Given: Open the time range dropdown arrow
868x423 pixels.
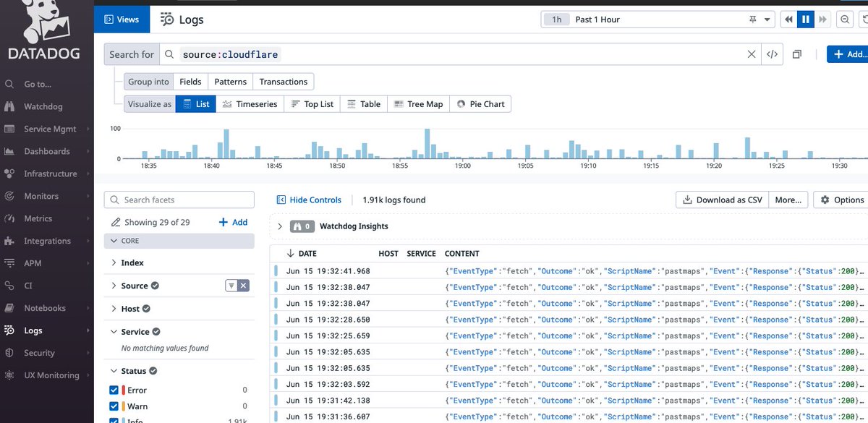Looking at the screenshot, I should pos(766,20).
